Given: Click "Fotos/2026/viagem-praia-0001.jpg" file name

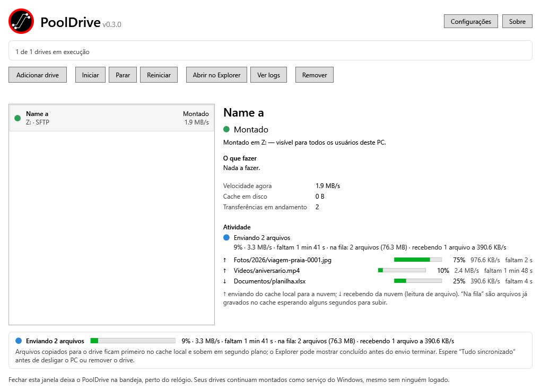Looking at the screenshot, I should [x=283, y=260].
